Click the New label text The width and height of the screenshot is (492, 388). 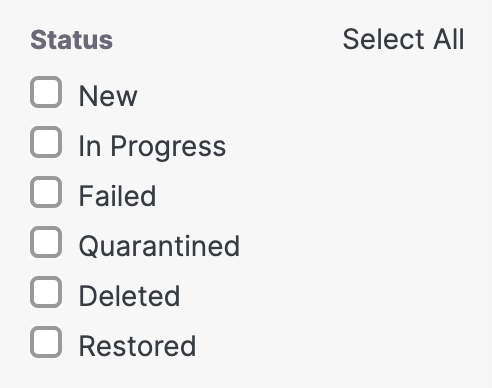click(108, 96)
